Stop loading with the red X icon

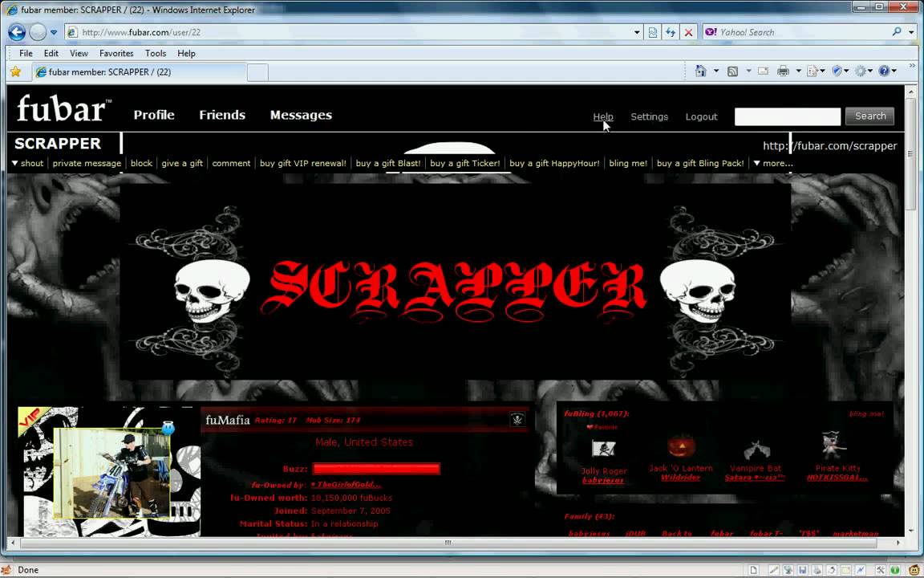[x=688, y=32]
